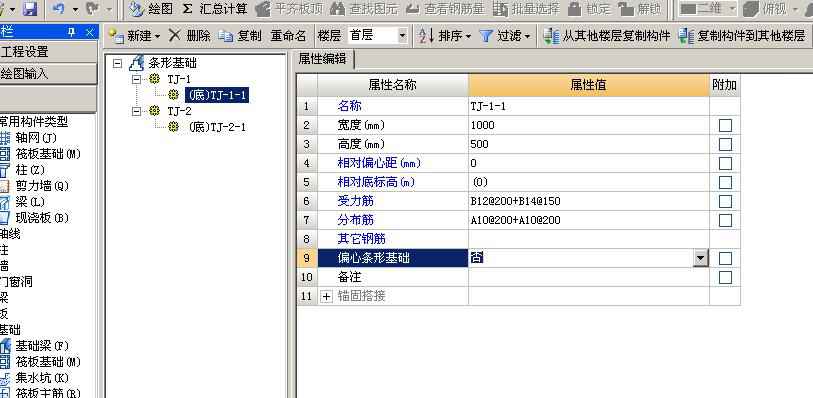This screenshot has width=813, height=398.
Task: Click the 其它钢筋 value cell
Action: pos(588,239)
